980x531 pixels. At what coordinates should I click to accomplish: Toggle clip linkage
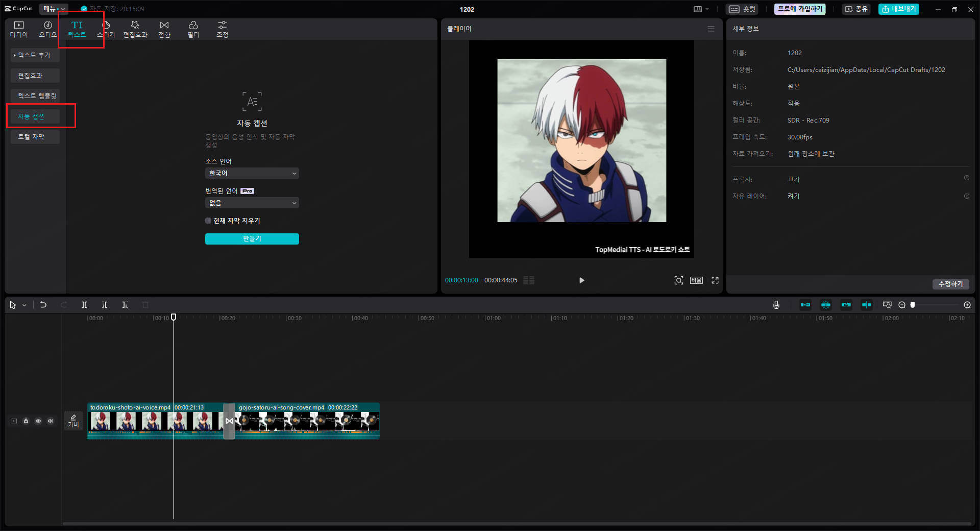click(x=846, y=305)
